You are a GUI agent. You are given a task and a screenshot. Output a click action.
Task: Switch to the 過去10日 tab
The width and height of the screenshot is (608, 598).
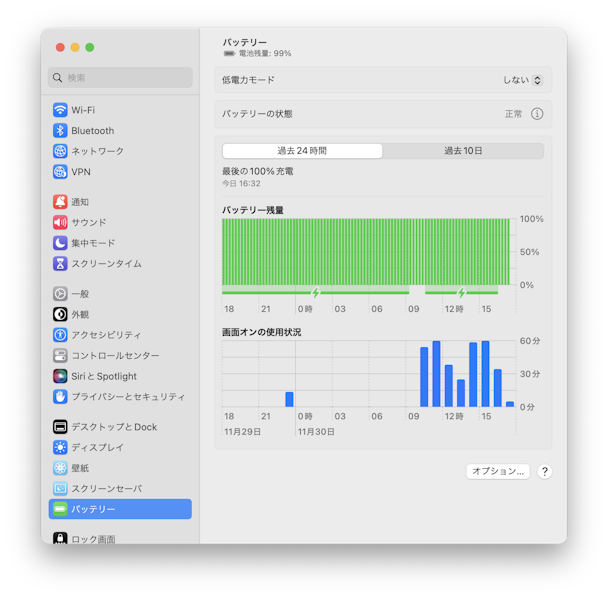(463, 151)
